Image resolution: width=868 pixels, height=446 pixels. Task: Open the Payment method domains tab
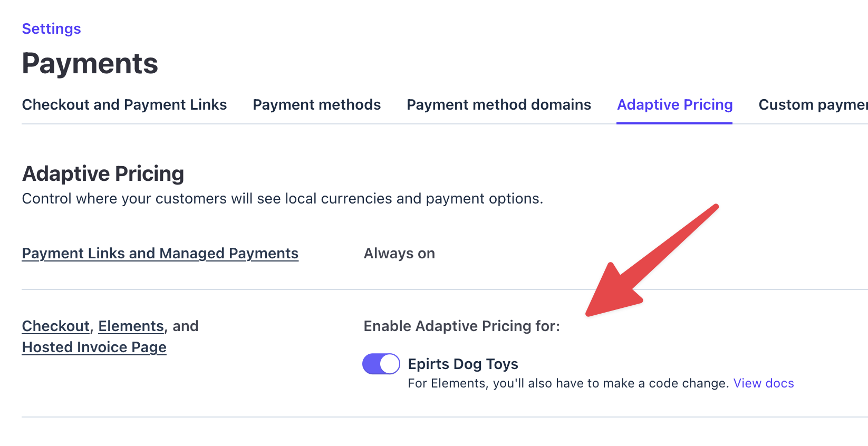tap(498, 104)
